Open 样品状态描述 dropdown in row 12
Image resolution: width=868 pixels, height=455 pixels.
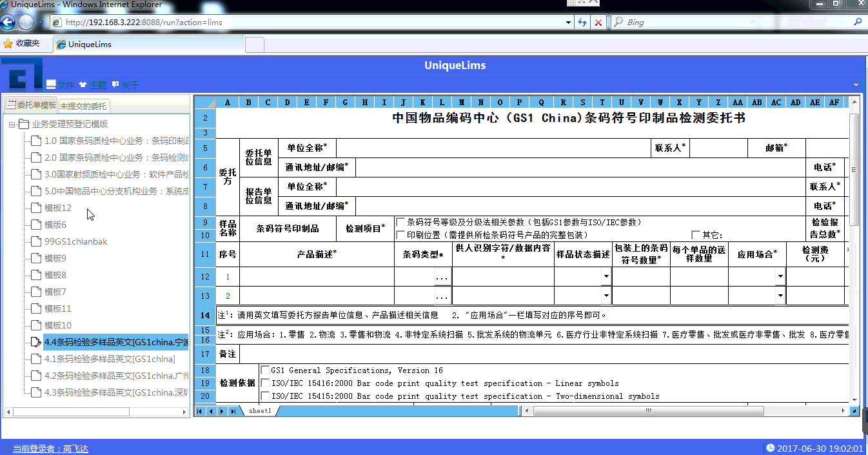[606, 277]
